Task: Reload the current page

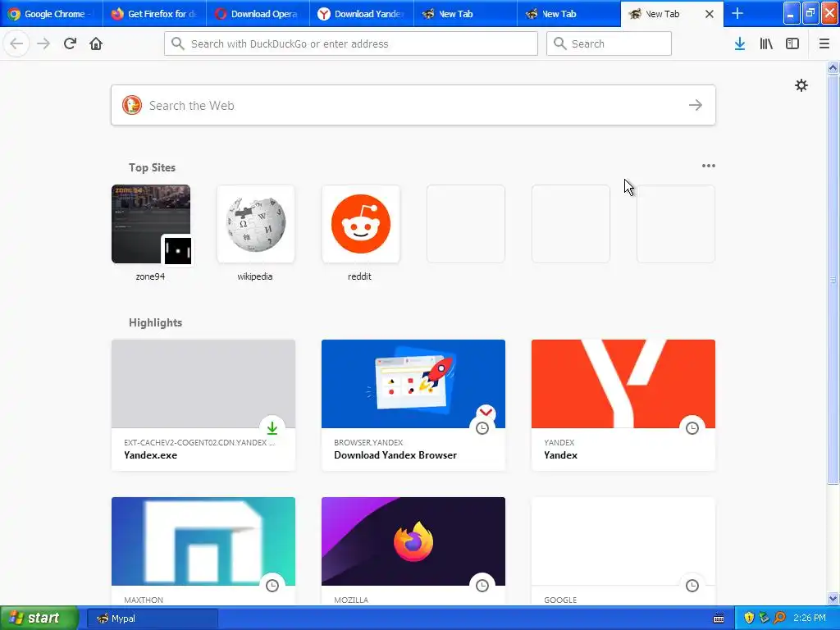Action: pos(70,44)
